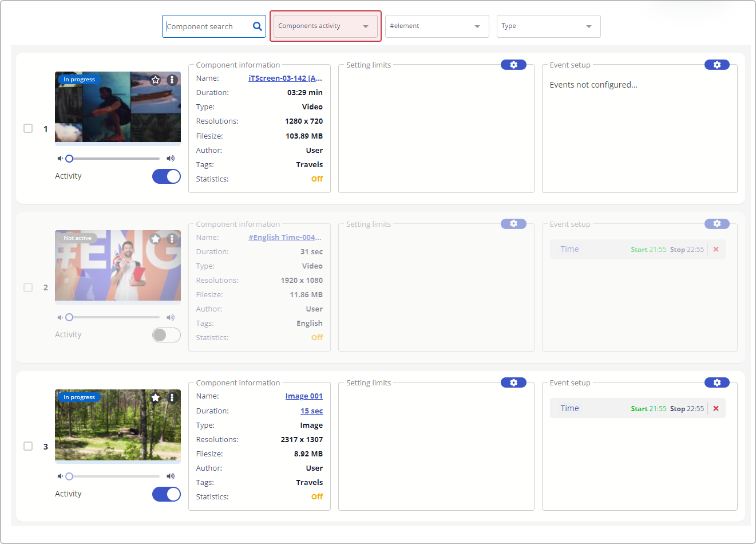The image size is (756, 544).
Task: Focus the Component search input field
Action: tap(207, 26)
